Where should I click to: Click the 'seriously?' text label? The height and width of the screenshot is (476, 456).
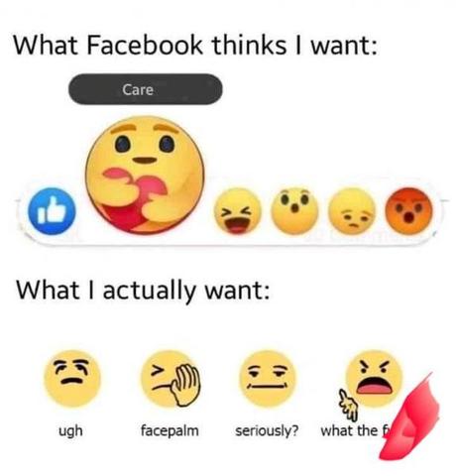[x=267, y=431]
